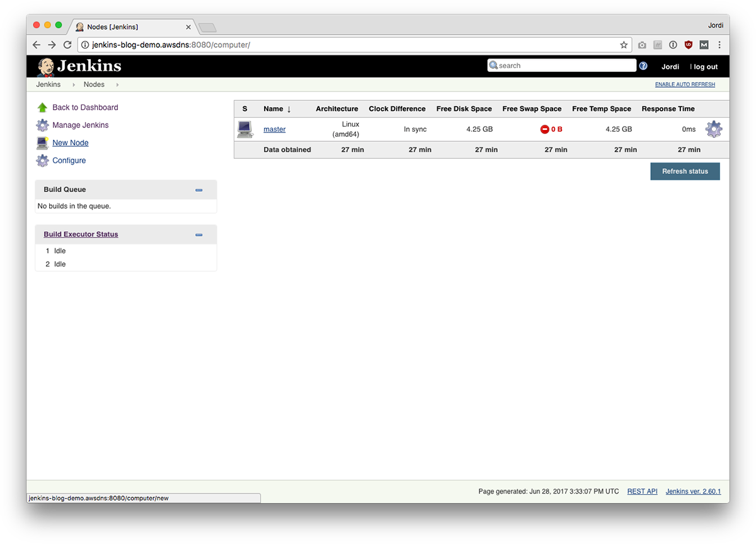Collapse the Build Queue panel
The height and width of the screenshot is (544, 756).
(199, 190)
